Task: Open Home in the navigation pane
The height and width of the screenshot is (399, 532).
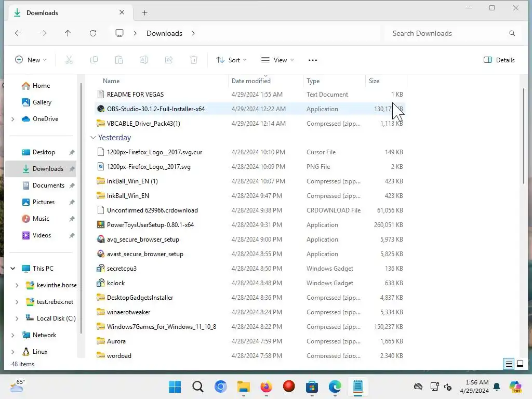Action: click(41, 86)
